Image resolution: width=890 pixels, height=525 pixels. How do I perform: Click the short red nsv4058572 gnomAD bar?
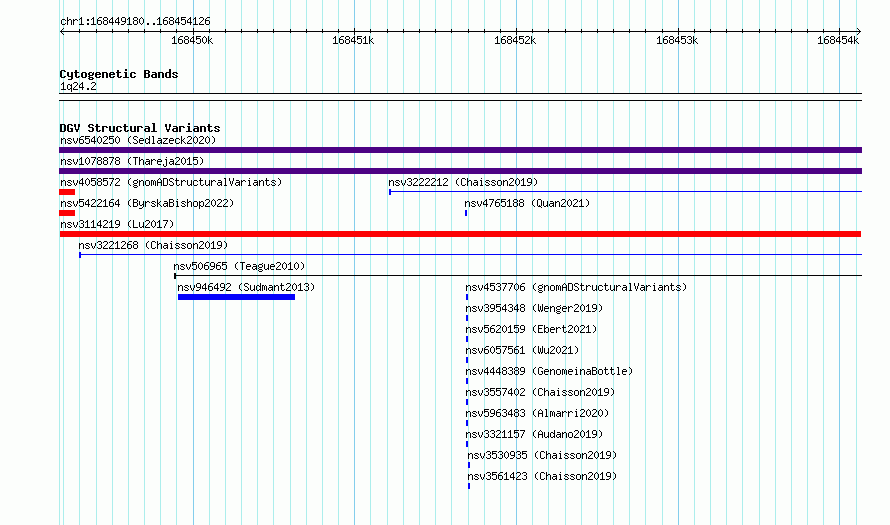tap(67, 192)
